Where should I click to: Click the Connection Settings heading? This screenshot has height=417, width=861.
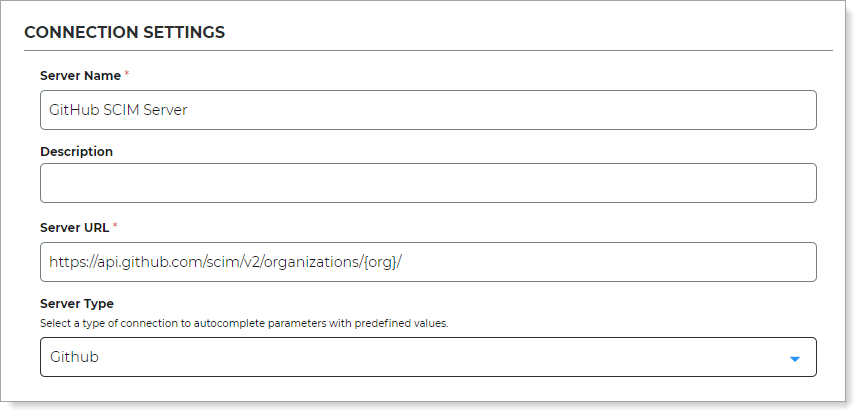pyautogui.click(x=124, y=32)
